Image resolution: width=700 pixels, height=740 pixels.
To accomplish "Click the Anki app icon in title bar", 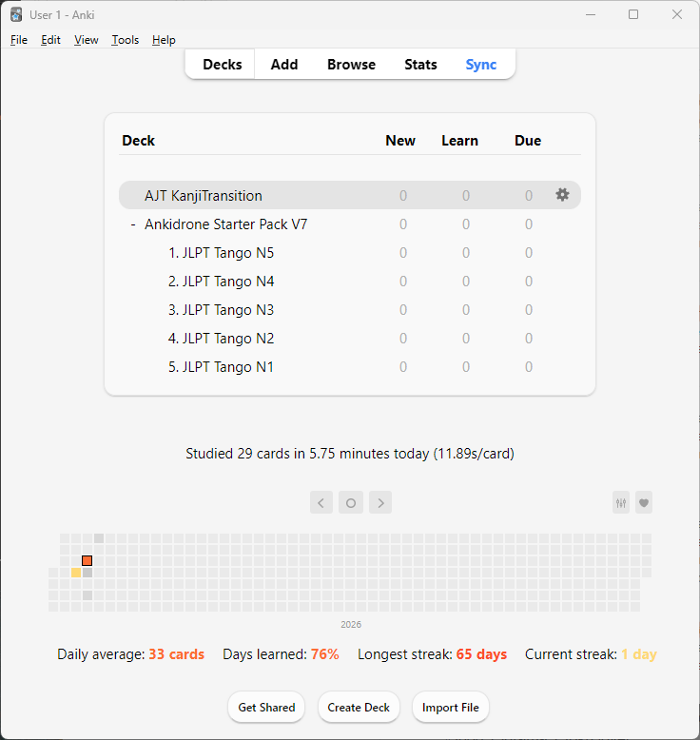I will click(x=16, y=14).
